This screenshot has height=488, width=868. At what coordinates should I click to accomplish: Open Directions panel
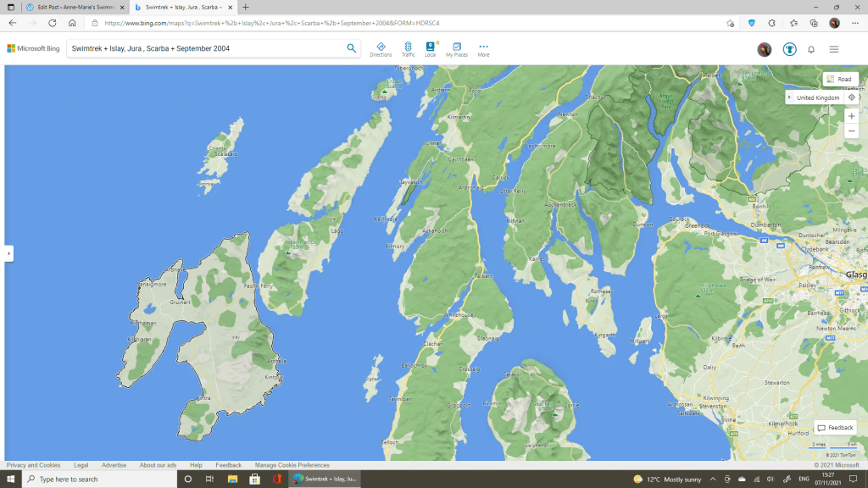pyautogui.click(x=381, y=48)
